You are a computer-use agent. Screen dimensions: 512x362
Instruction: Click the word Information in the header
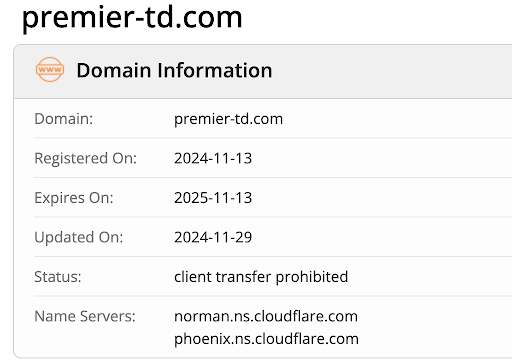click(x=215, y=70)
